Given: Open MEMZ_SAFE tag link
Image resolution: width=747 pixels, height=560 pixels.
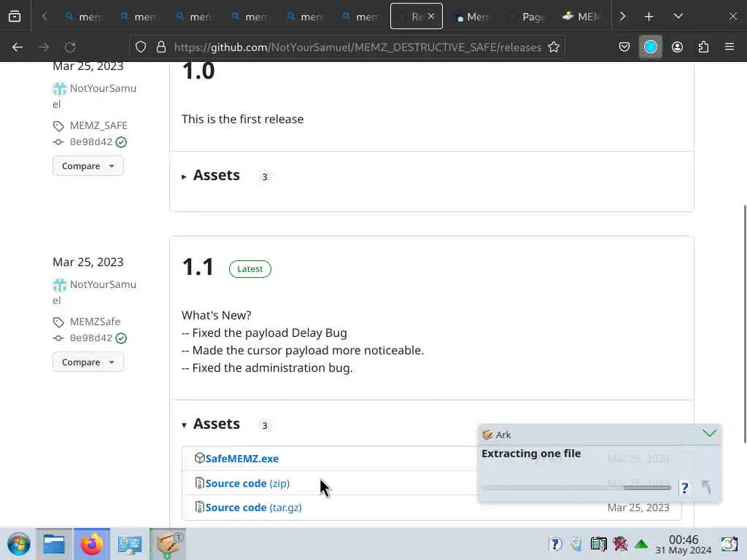Looking at the screenshot, I should pos(98,125).
